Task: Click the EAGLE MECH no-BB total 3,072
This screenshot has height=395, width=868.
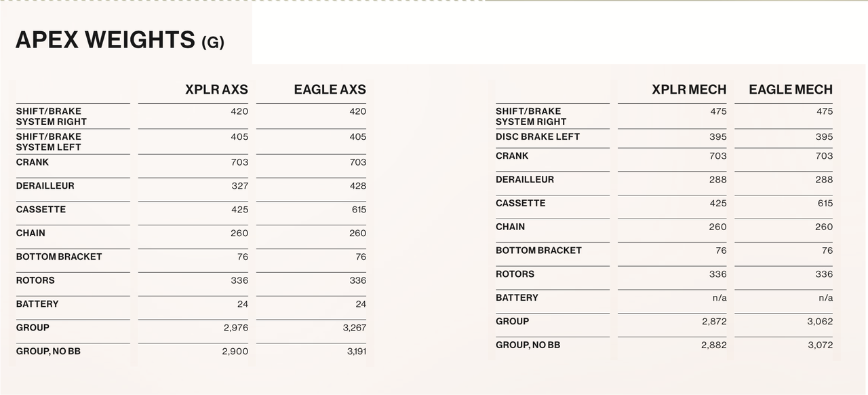Action: coord(820,345)
